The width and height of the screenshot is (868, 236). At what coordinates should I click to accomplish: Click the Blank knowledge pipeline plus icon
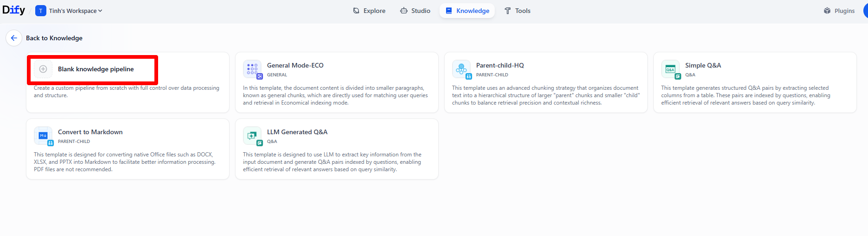(43, 69)
